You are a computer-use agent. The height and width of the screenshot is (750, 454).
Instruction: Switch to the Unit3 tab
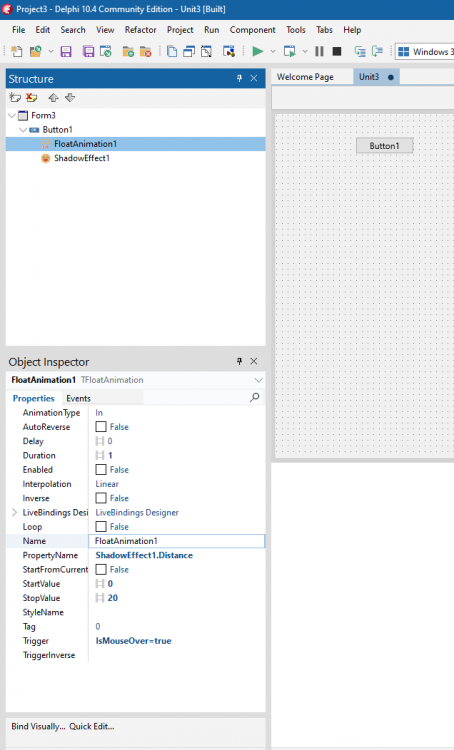[376, 77]
